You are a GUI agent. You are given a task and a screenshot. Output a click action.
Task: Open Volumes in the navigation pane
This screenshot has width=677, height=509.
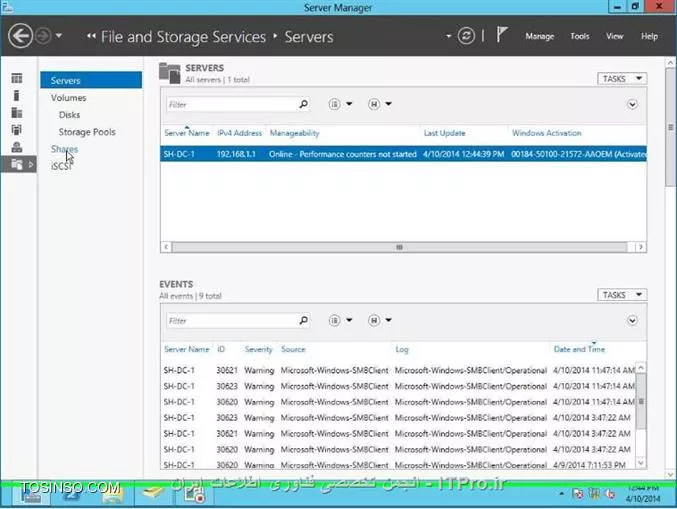click(69, 98)
